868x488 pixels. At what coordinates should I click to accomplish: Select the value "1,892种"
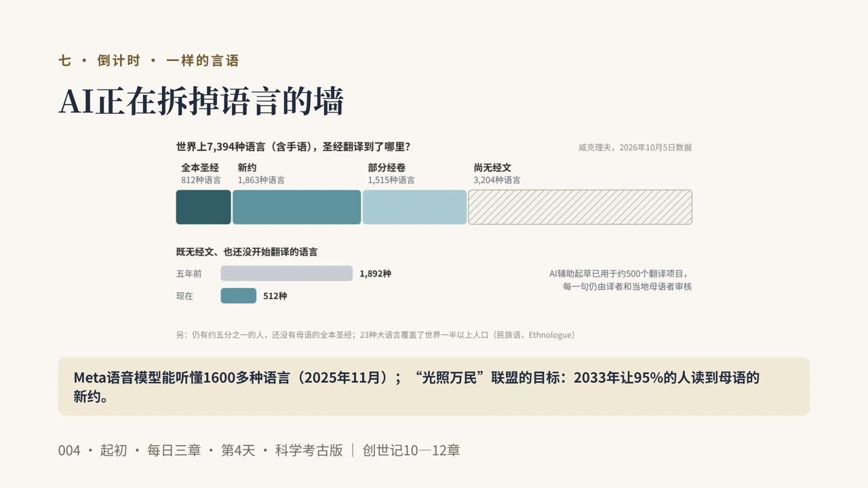tap(375, 274)
